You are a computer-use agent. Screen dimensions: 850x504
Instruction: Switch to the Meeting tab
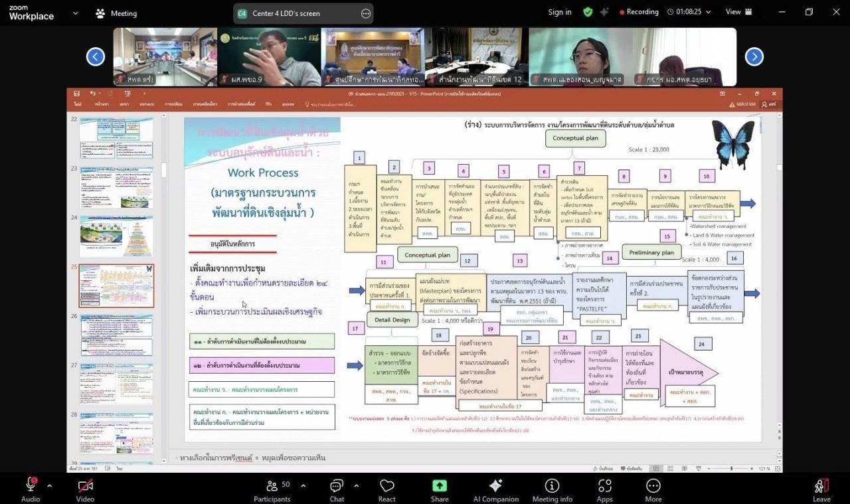click(x=116, y=13)
